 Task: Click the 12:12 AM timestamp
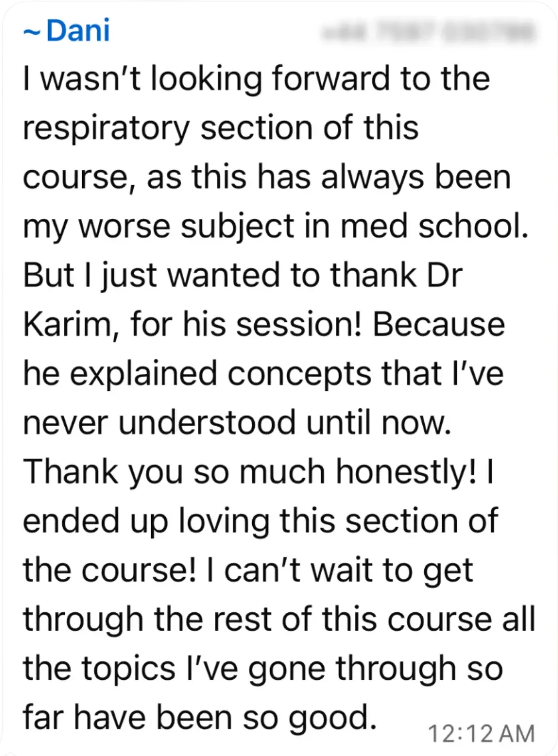[481, 733]
